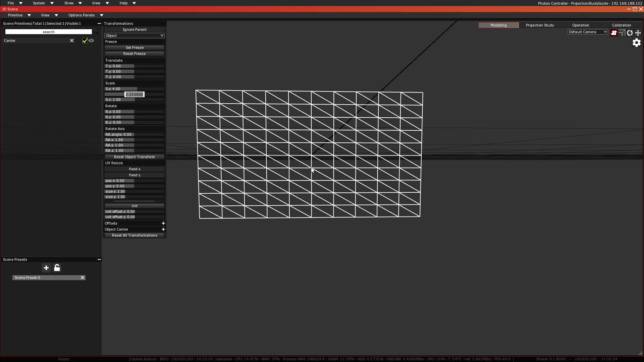The width and height of the screenshot is (644, 362).
Task: Open the File menu
Action: 14,3
